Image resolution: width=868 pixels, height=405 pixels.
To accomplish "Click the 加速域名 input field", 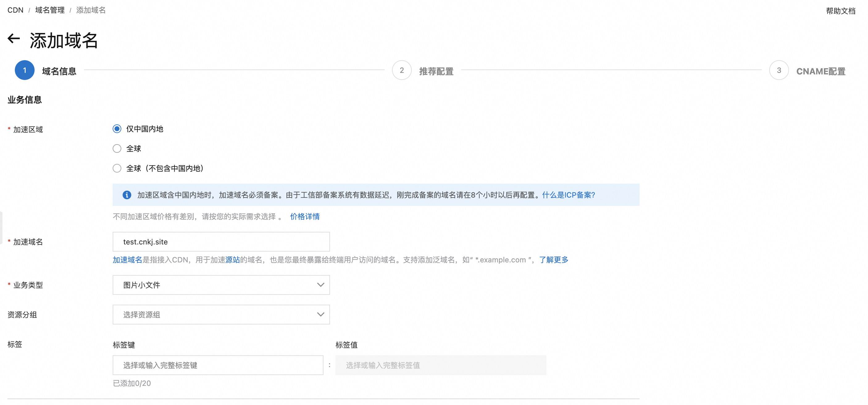I will pyautogui.click(x=221, y=242).
